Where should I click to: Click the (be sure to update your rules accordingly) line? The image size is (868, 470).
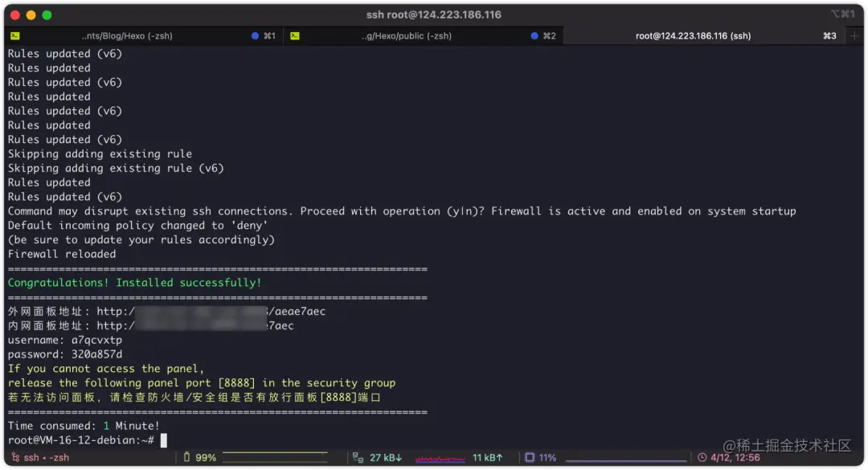141,239
